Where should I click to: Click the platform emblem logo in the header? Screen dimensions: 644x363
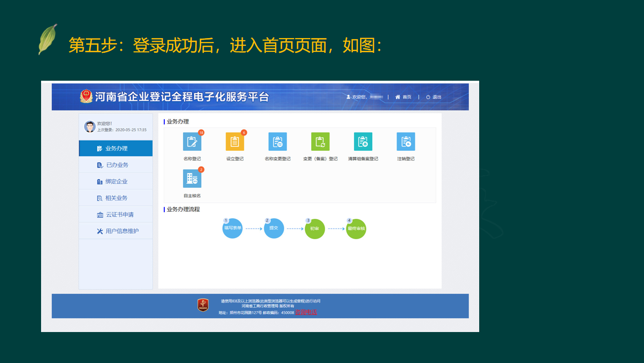point(85,96)
